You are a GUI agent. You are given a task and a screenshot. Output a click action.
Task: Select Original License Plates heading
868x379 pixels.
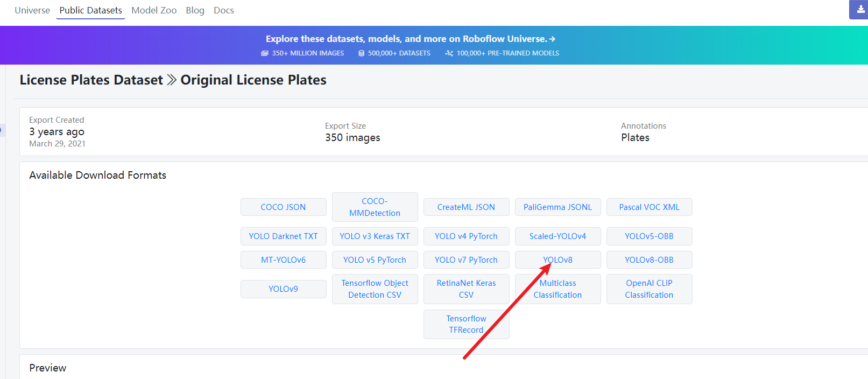(x=253, y=80)
